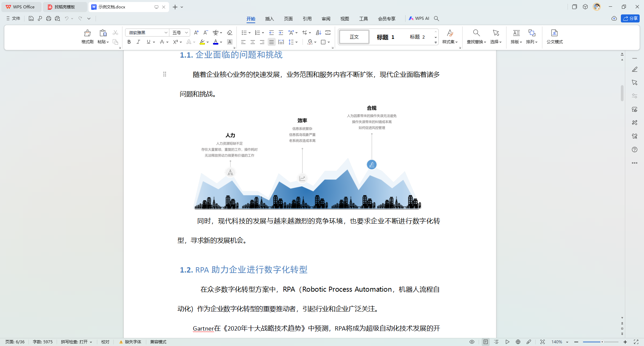Viewport: 644px width, 346px height.
Task: Open the WPS AI assistant
Action: coord(419,18)
